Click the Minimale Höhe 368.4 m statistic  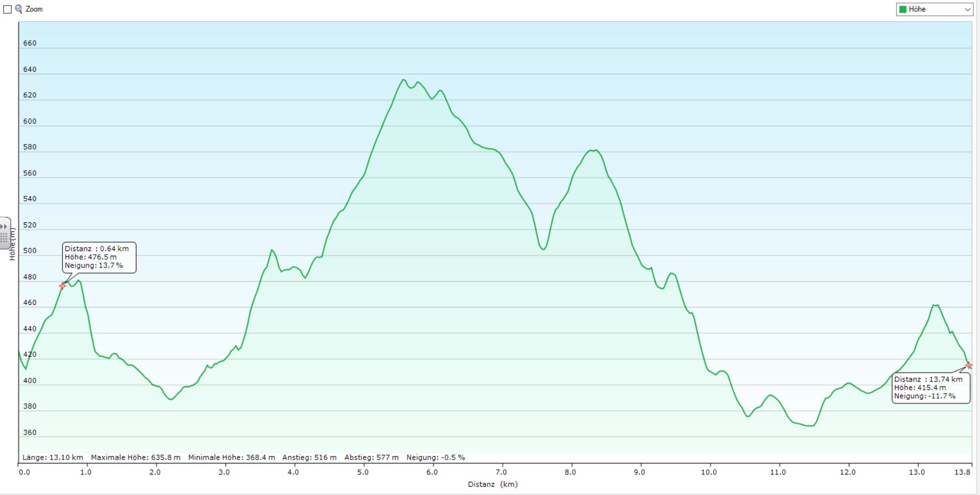click(x=231, y=457)
